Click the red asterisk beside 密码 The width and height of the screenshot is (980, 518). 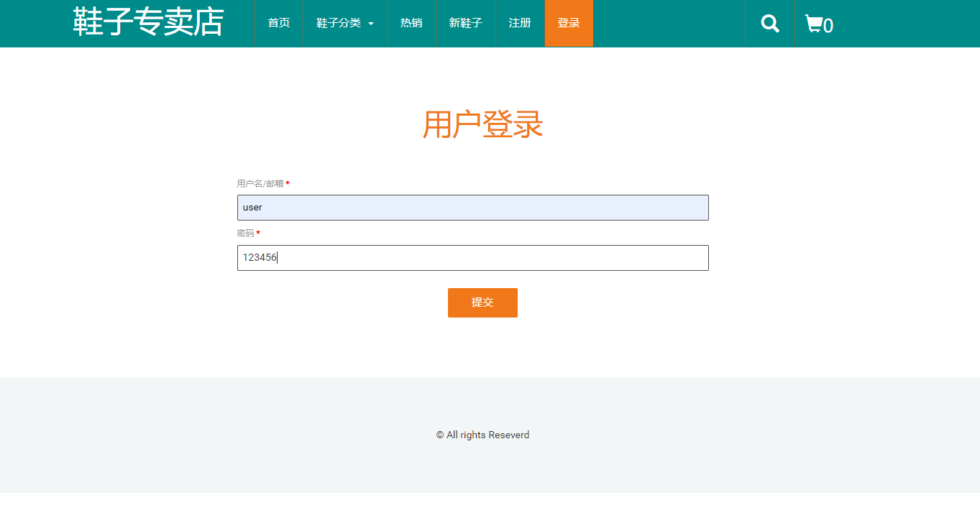(x=258, y=233)
